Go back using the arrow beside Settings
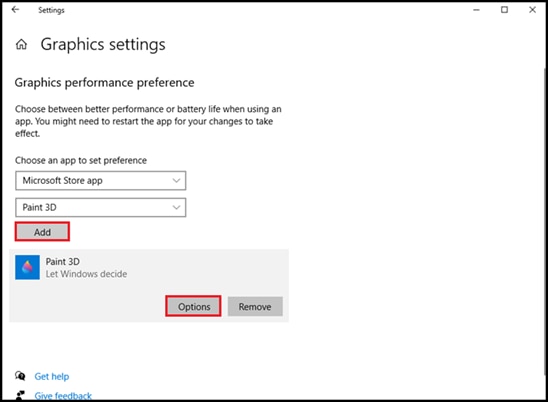Screen dimensions: 548x402 coord(15,9)
